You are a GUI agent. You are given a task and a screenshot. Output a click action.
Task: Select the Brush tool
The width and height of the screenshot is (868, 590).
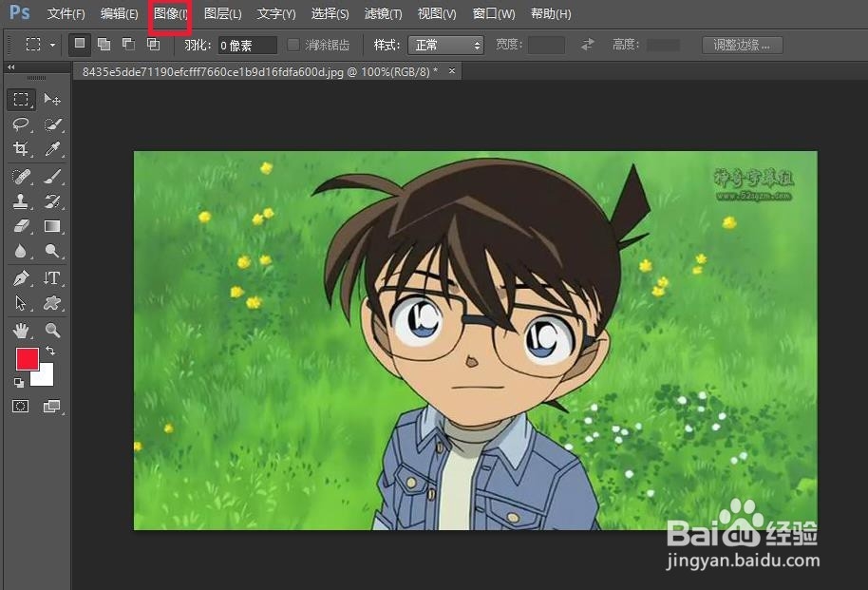52,177
